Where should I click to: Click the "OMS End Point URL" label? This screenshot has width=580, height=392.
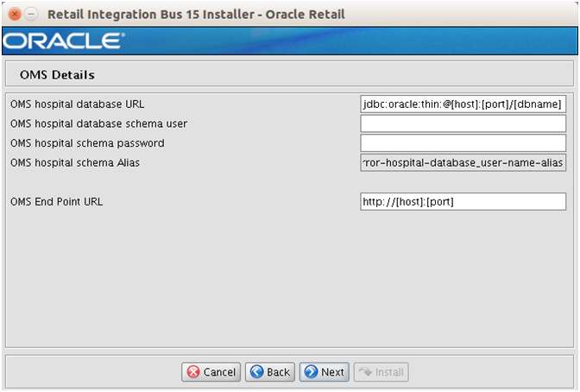click(57, 202)
